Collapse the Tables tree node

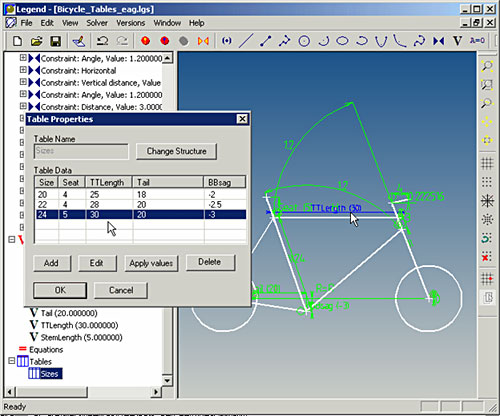click(12, 361)
